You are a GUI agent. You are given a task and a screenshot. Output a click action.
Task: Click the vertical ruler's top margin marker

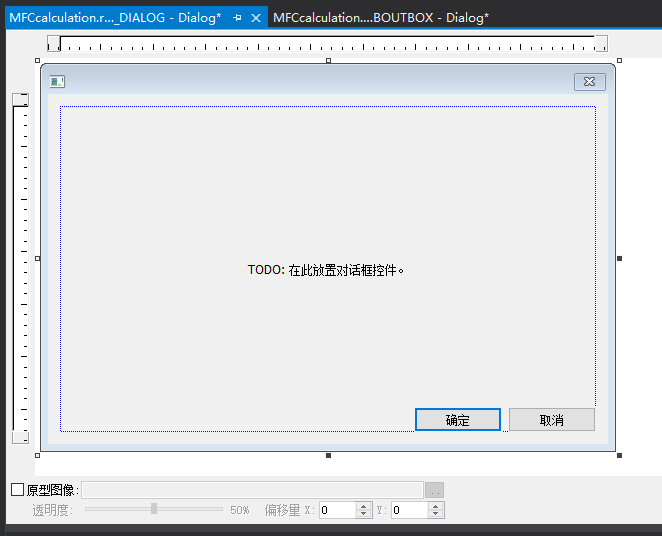[20, 100]
